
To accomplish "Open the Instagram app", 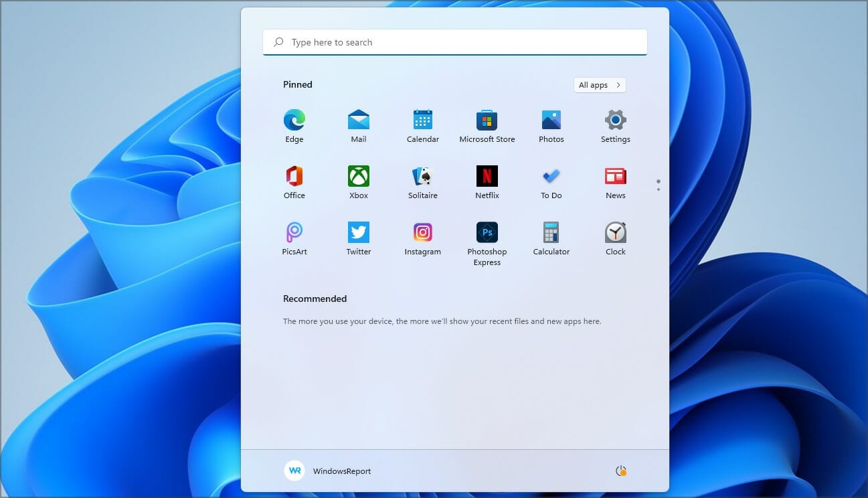I will pyautogui.click(x=423, y=239).
